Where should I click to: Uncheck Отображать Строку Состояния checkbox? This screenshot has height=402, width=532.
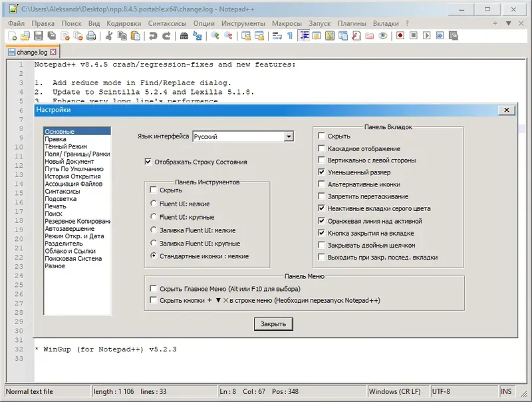point(148,162)
